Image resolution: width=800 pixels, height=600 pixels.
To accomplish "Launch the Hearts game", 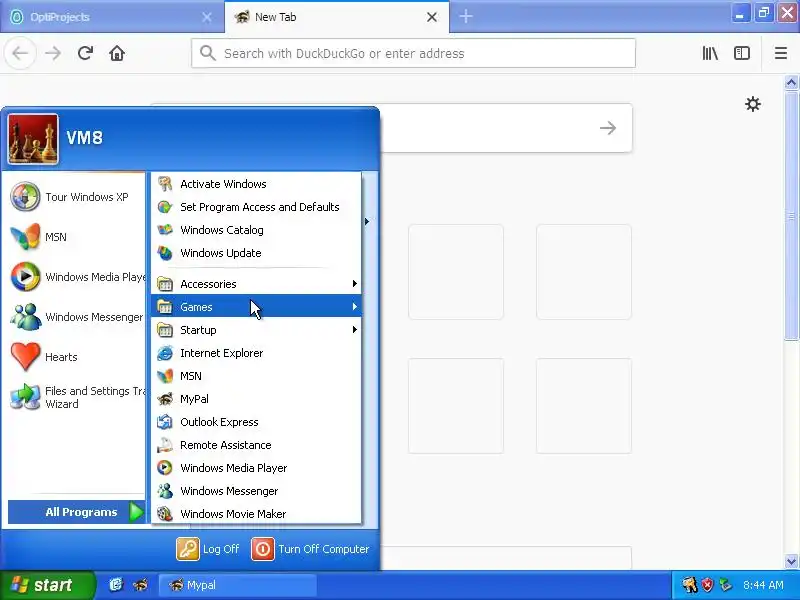I will point(76,357).
